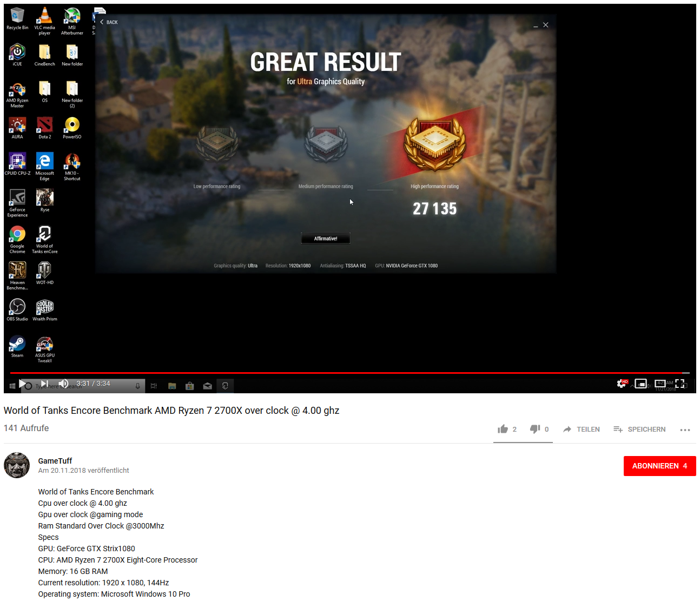Switch to theater mode
This screenshot has height=601, width=700.
click(x=661, y=384)
